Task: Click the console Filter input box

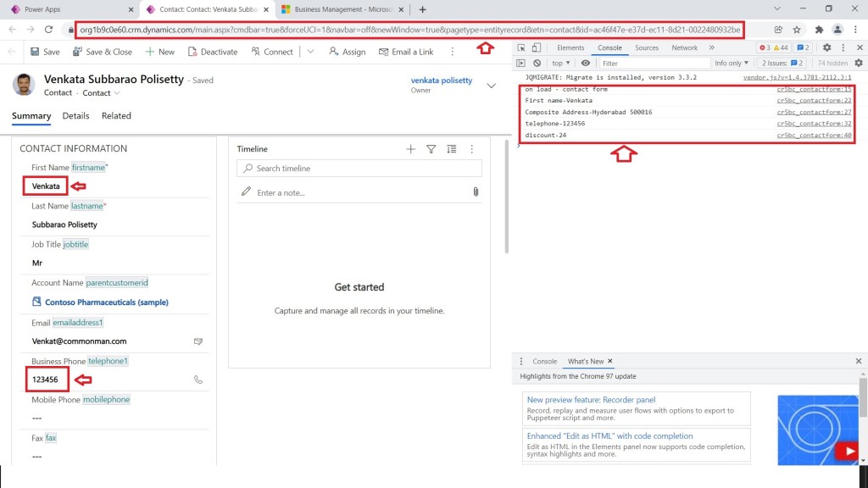Action: [653, 63]
